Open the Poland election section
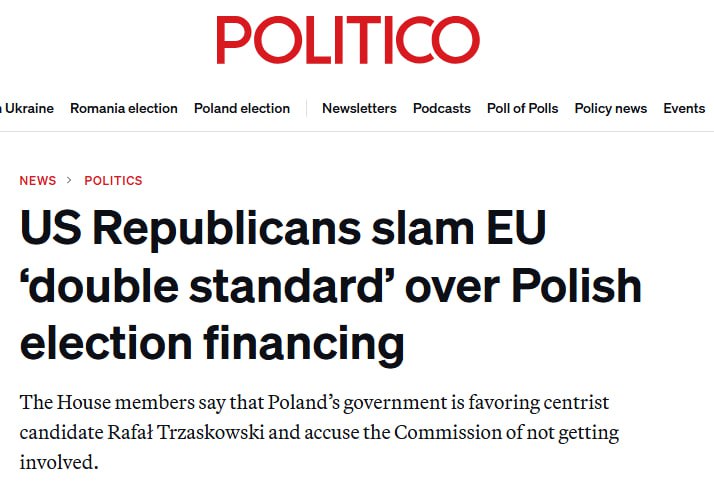Screen dimensions: 714x490 pos(242,108)
